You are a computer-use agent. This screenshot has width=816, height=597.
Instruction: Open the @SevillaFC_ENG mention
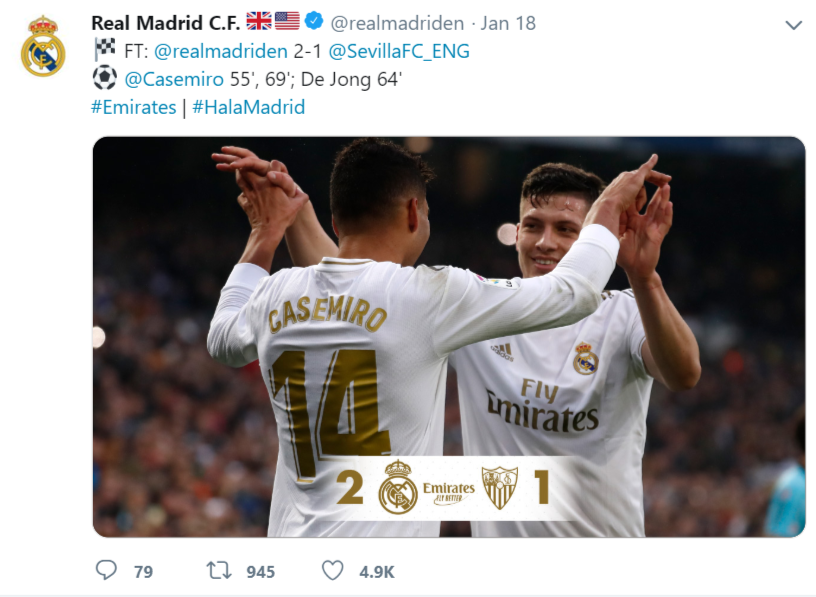(x=399, y=51)
